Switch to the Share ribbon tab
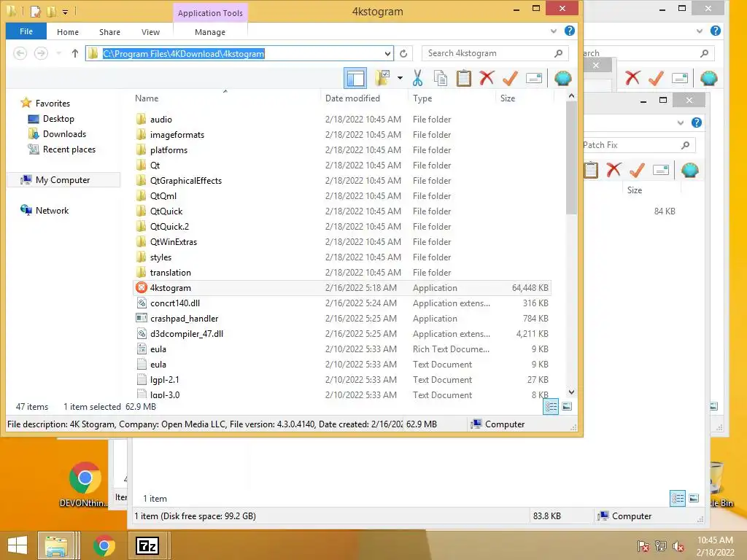This screenshot has height=560, width=747. 109,32
